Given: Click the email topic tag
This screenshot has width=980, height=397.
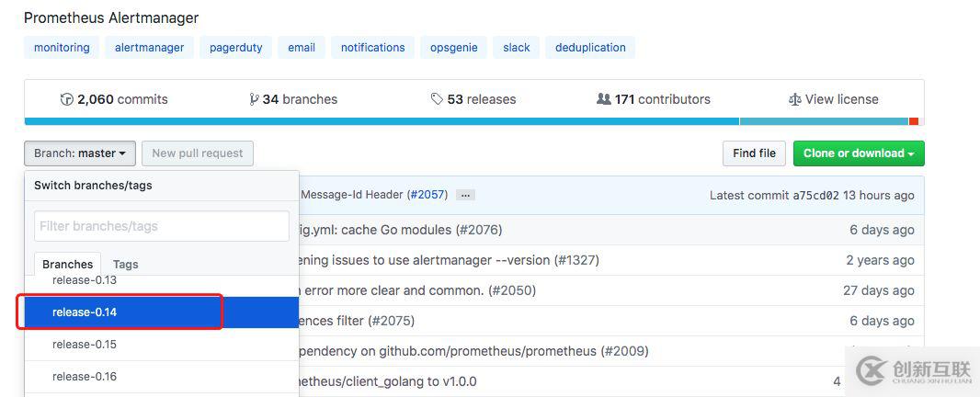Looking at the screenshot, I should click(x=302, y=48).
